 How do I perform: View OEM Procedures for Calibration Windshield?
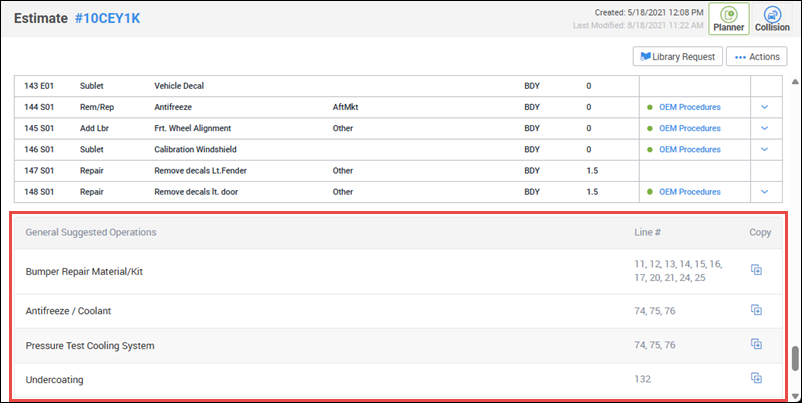[689, 149]
